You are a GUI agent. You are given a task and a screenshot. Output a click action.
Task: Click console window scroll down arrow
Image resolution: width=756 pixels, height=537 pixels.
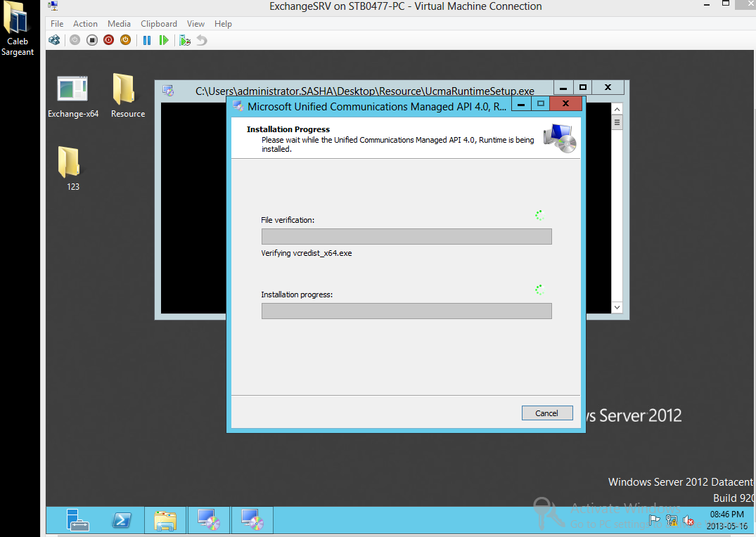[x=617, y=308]
